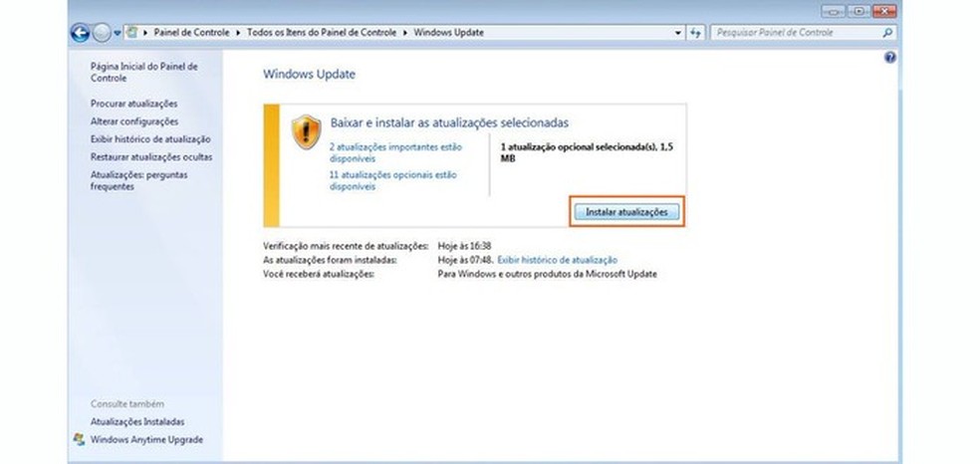Open the address bar history dropdown
This screenshot has width=980, height=464.
pos(679,33)
